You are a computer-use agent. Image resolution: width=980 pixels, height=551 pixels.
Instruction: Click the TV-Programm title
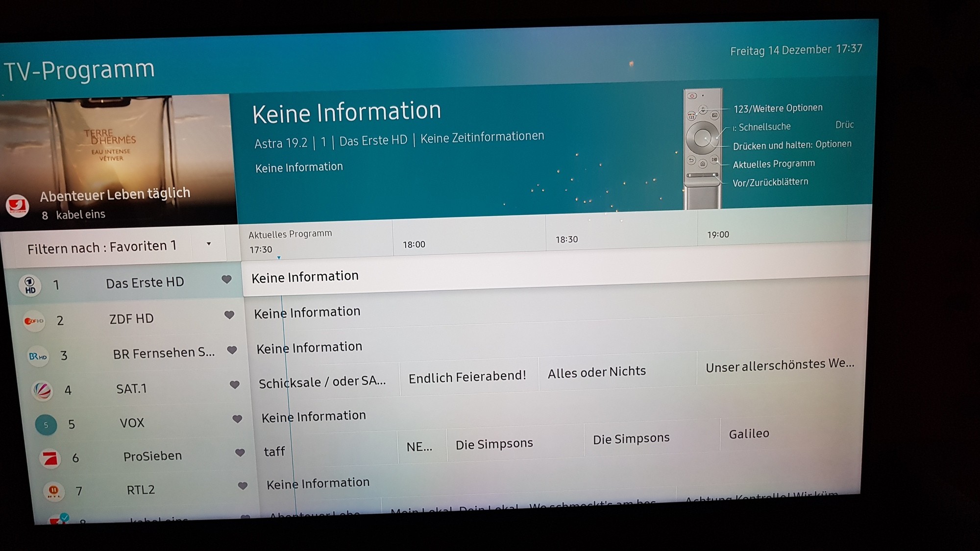(x=80, y=70)
